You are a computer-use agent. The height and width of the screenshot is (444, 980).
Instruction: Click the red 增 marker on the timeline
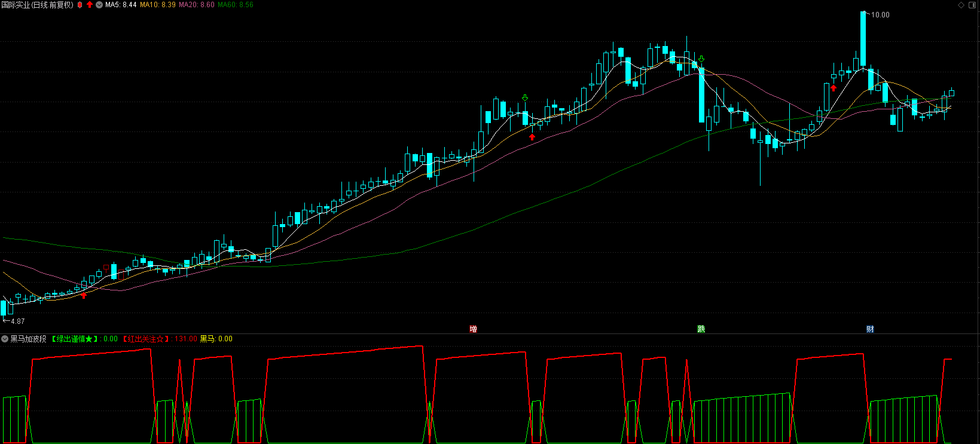tap(473, 329)
